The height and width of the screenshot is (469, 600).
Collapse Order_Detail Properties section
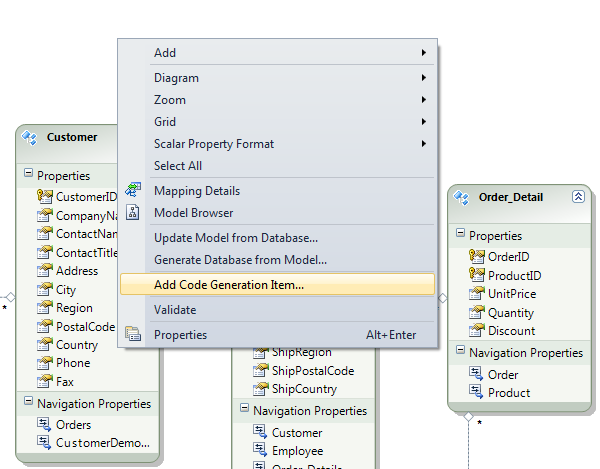coord(460,233)
